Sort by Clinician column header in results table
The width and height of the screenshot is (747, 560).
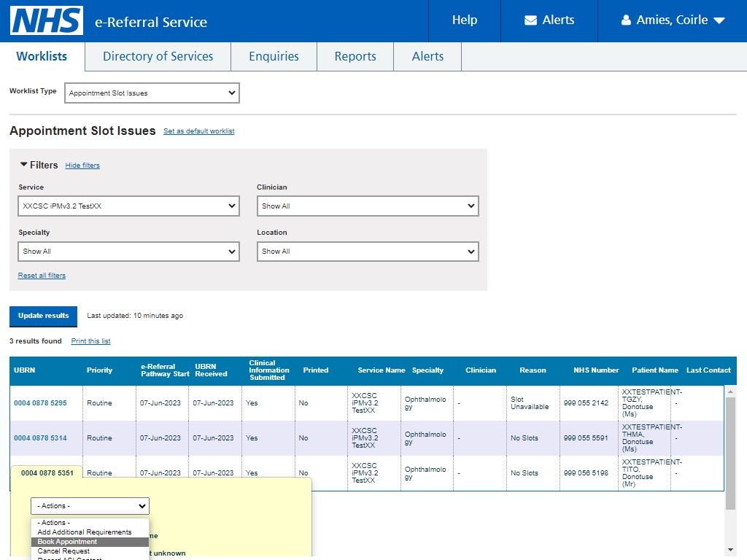tap(481, 370)
